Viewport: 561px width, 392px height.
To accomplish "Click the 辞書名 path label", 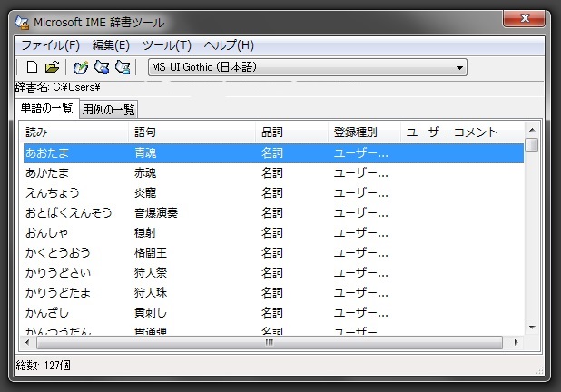I will click(x=57, y=87).
